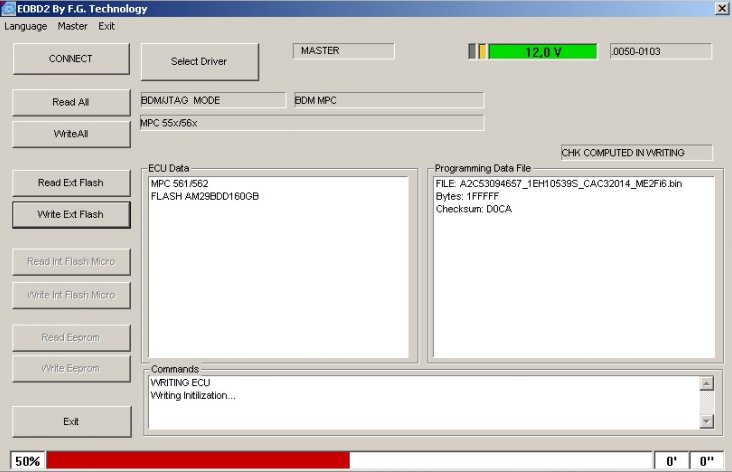This screenshot has height=472, width=732.
Task: Close the EOBD2 window
Action: point(722,8)
